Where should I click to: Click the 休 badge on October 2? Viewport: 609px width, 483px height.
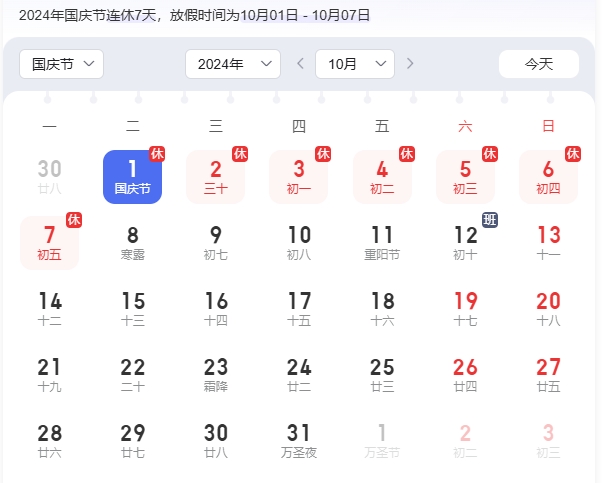tap(240, 154)
